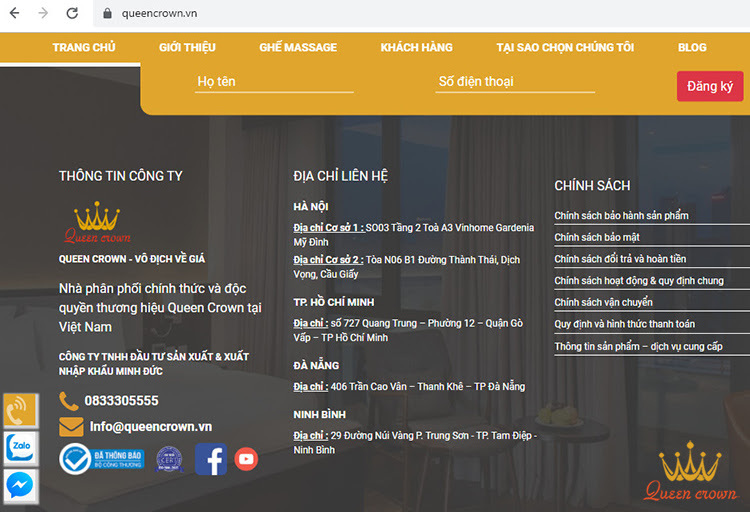The image size is (750, 512).
Task: Focus the Số điện thoại input field
Action: point(515,82)
